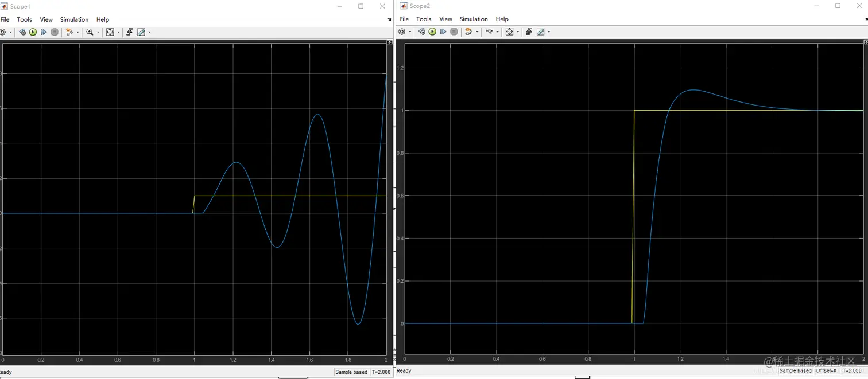
Task: Click Step Forward icon in Scope2 toolbar
Action: pos(443,32)
